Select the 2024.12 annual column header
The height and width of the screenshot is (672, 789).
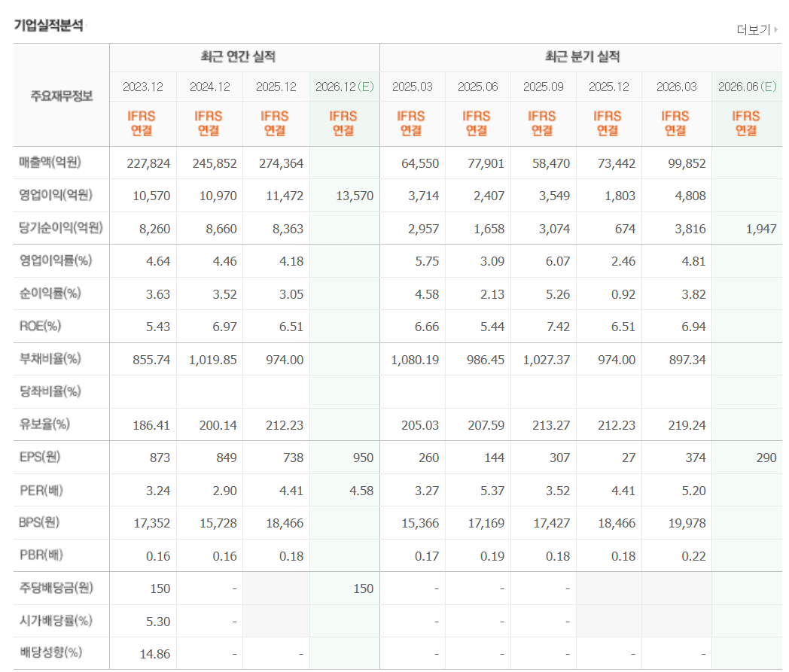click(210, 87)
